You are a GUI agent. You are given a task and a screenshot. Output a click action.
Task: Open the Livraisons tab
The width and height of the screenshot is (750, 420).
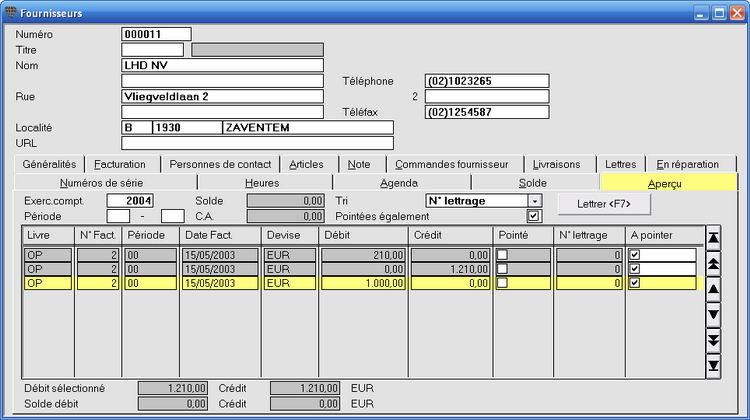(x=556, y=164)
